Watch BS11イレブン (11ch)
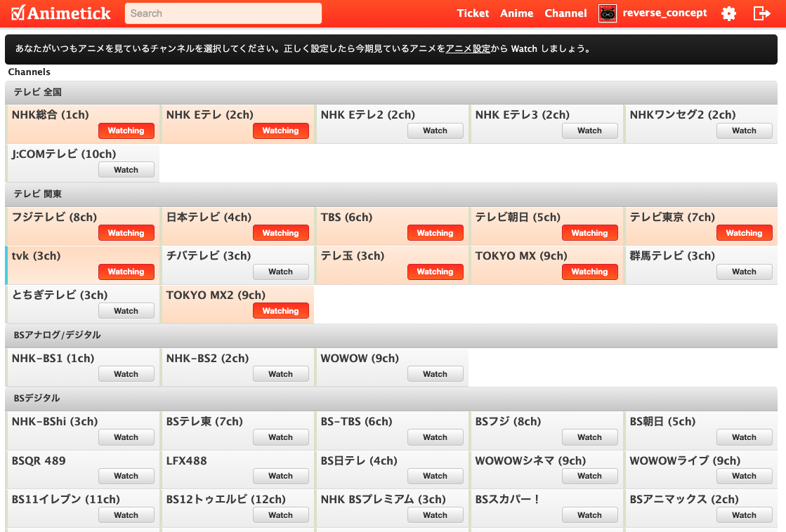Viewport: 786px width, 532px height. click(x=126, y=515)
